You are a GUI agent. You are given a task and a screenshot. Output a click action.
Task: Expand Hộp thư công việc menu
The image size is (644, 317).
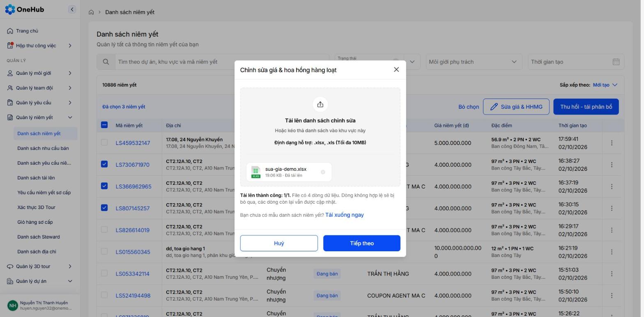(x=40, y=46)
